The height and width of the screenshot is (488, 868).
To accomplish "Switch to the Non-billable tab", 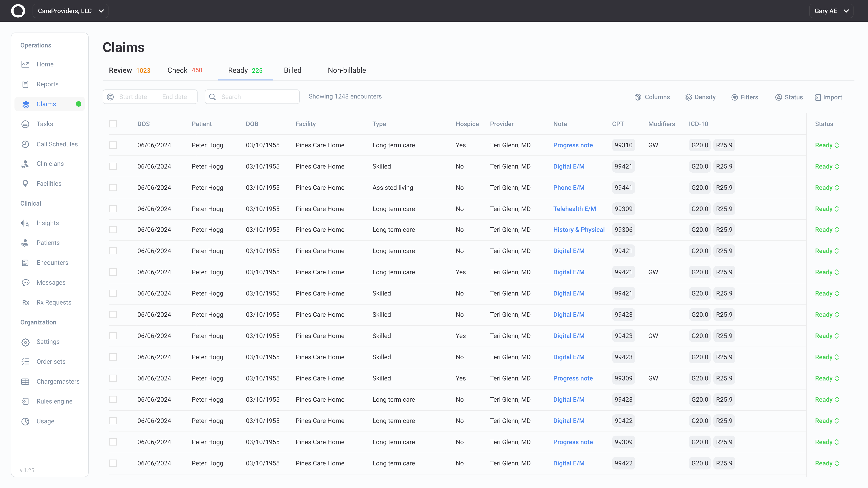I will [347, 70].
